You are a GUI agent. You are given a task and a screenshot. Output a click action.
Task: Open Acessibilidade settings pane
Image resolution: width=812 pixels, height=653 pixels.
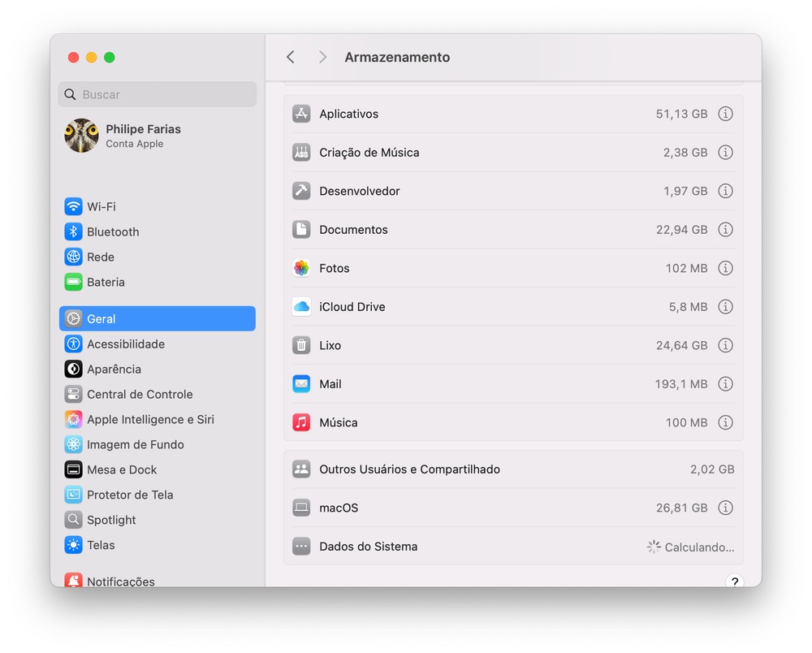click(125, 344)
